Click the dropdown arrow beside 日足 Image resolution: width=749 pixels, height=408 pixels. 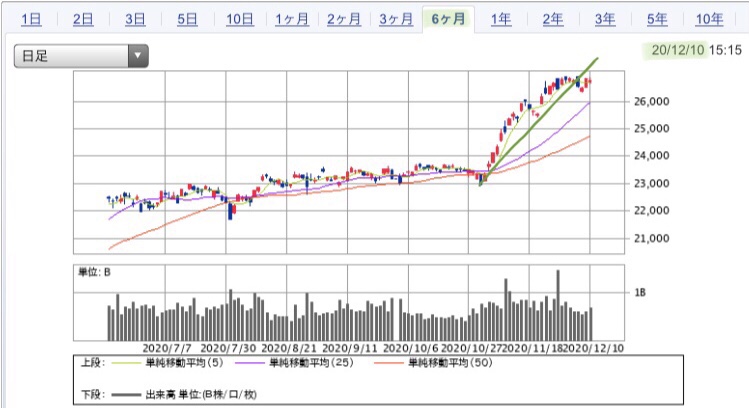pos(138,56)
